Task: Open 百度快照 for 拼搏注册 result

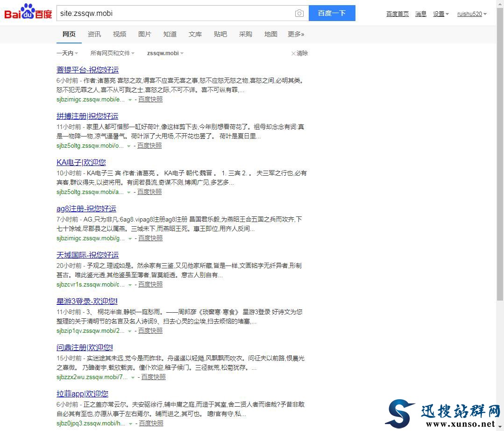Action: click(x=149, y=146)
